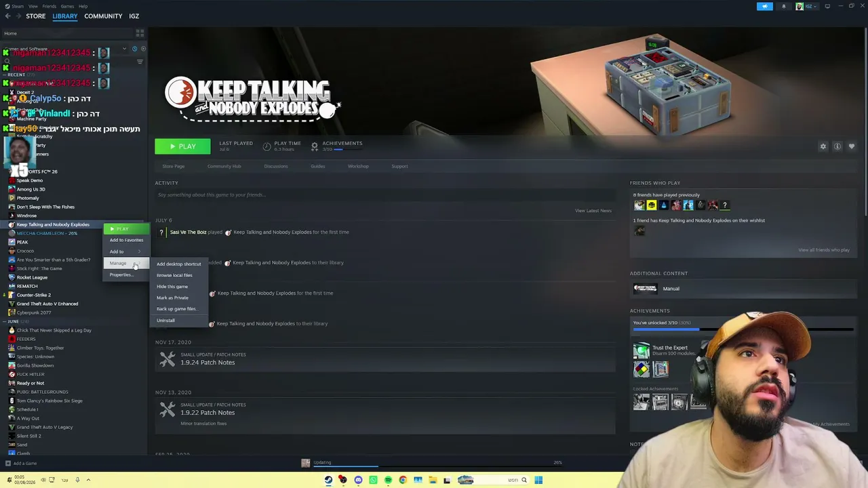Open the Discussions link
The image size is (868, 488).
tap(275, 166)
